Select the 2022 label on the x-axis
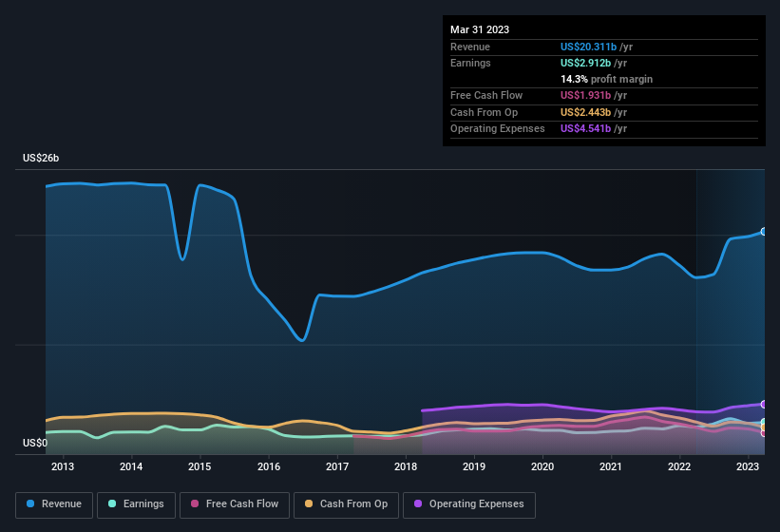The image size is (780, 532). (x=679, y=466)
